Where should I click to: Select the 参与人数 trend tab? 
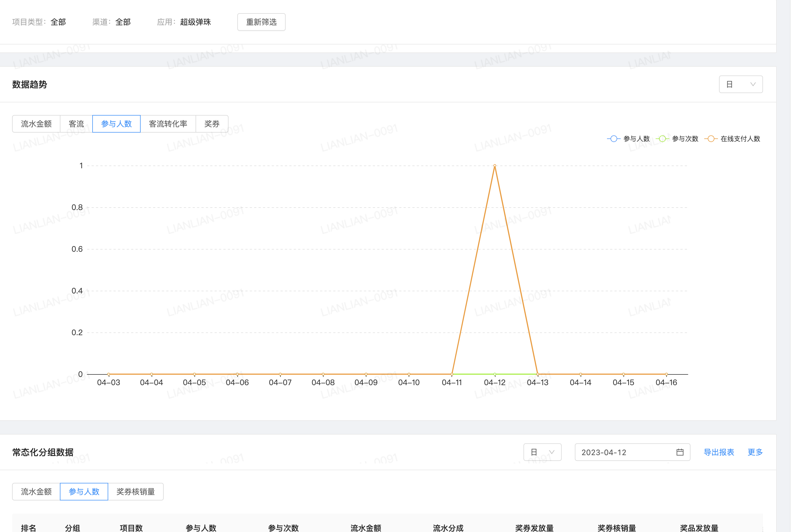(116, 124)
